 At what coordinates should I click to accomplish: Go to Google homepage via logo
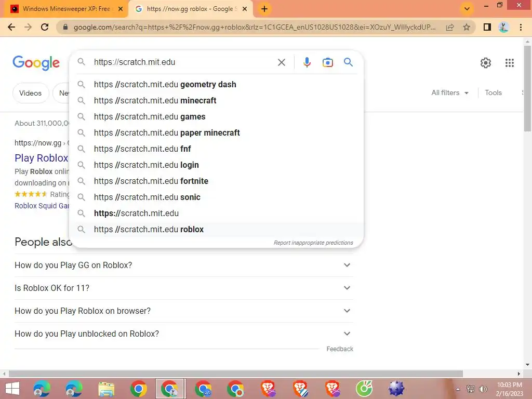point(36,63)
